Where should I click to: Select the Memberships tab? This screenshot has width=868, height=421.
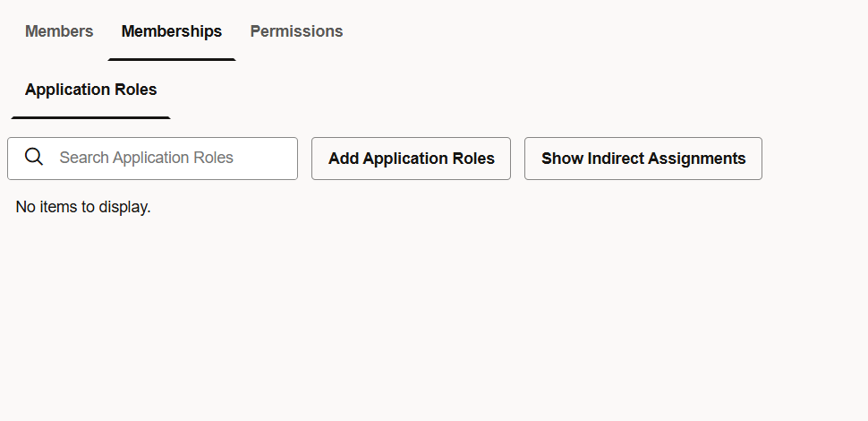click(x=172, y=31)
